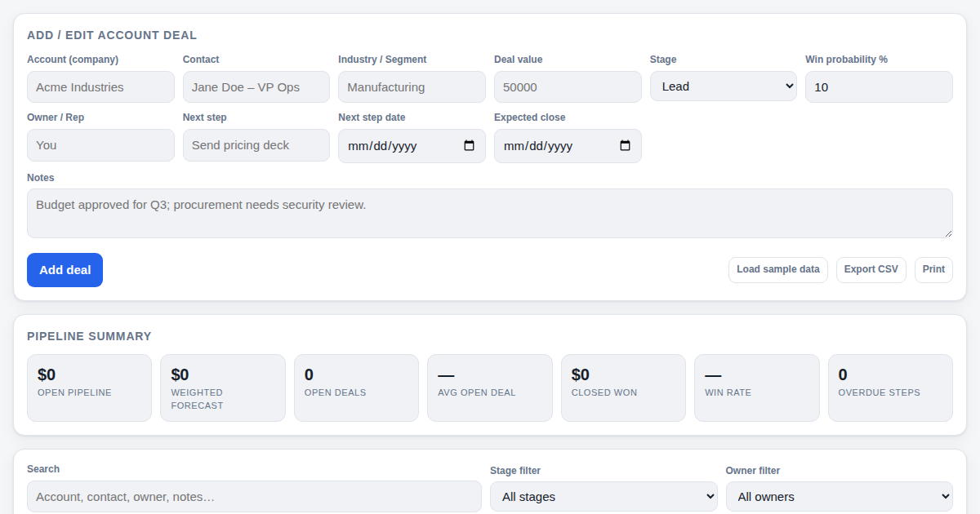Select the Win probability % field
Image resolution: width=980 pixels, height=514 pixels.
point(879,87)
